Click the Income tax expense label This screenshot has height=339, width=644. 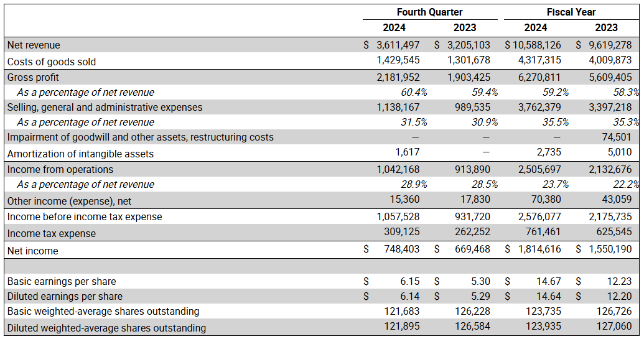(x=52, y=233)
